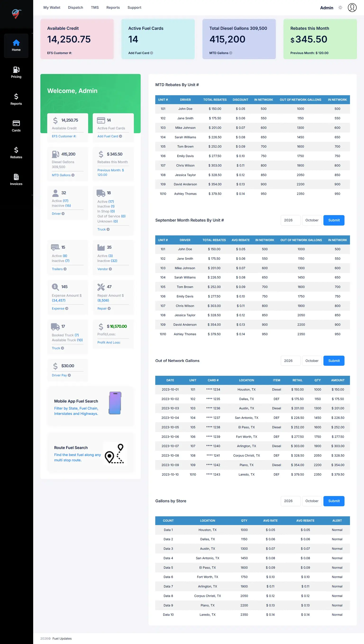Open month dropdown for Gallons by Store
364x644 pixels.
[312, 501]
